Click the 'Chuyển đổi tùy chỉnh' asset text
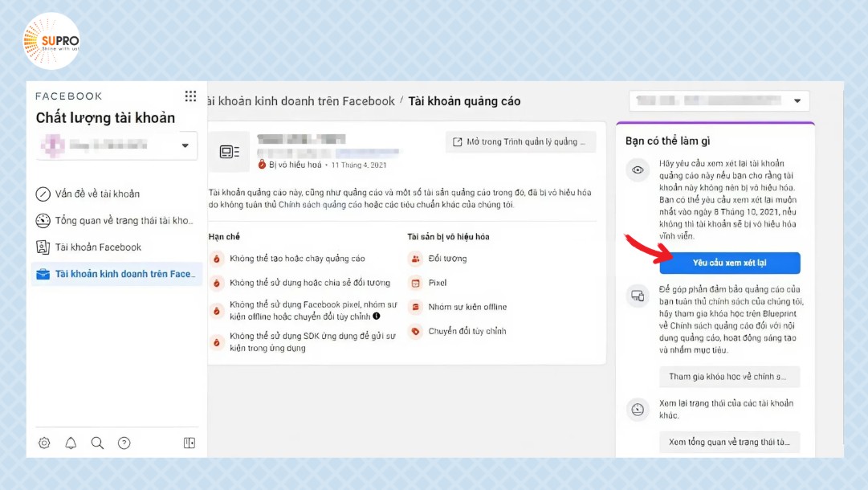Viewport: 868px width, 490px height. coord(467,331)
